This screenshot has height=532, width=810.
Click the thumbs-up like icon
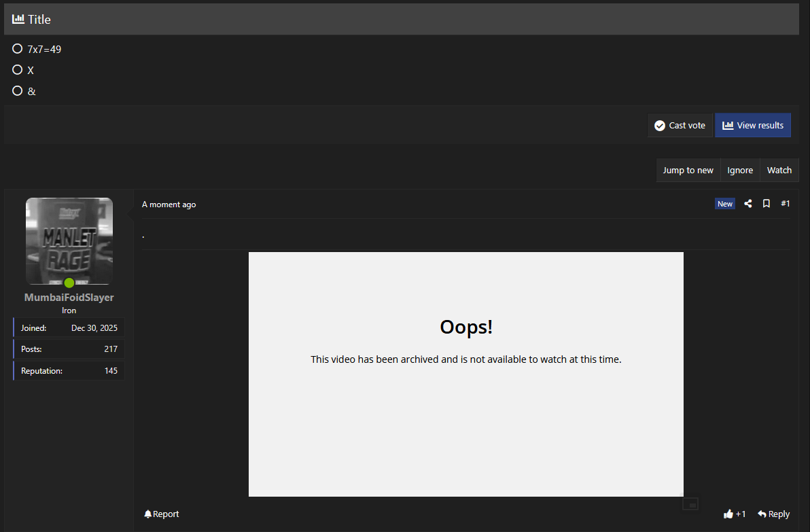click(x=728, y=514)
